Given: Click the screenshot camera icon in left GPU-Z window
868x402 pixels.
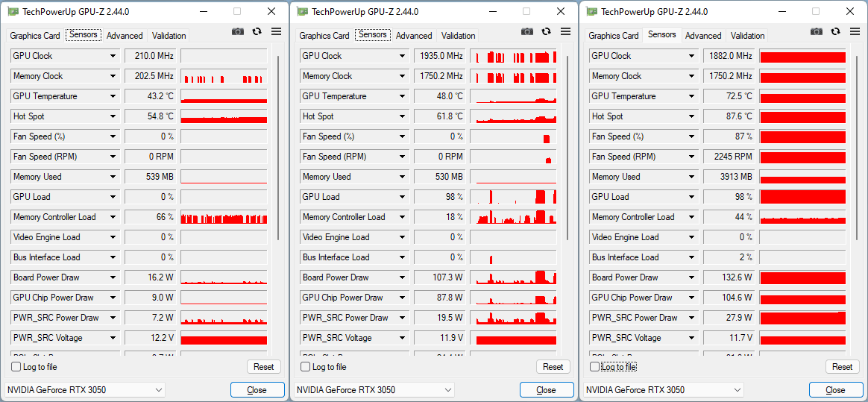Looking at the screenshot, I should tap(238, 31).
